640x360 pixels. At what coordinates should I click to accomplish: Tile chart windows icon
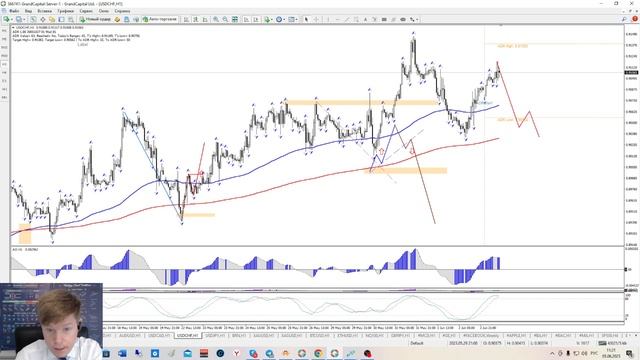(235, 19)
